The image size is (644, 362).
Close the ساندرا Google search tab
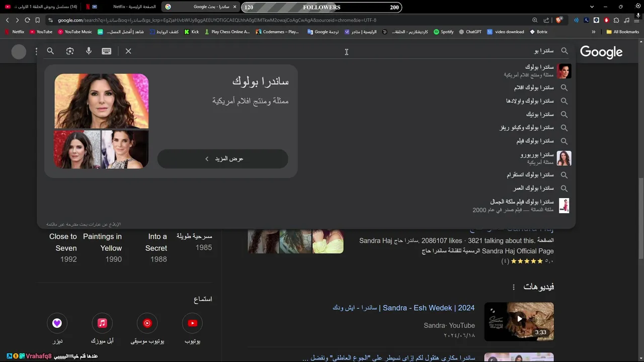pos(234,7)
